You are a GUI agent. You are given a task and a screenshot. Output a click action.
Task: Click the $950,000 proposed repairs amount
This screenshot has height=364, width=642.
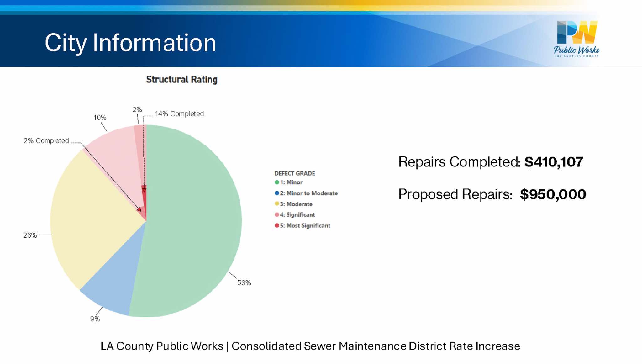click(553, 194)
